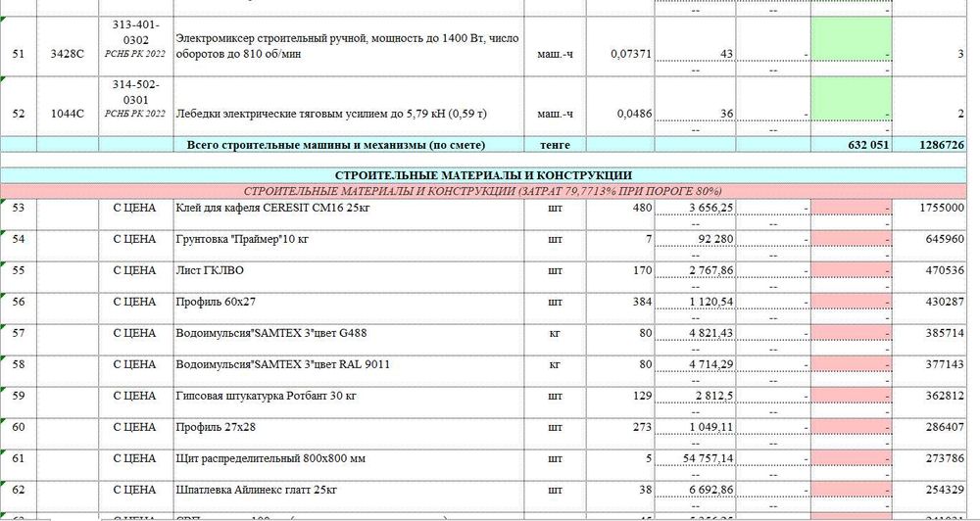The height and width of the screenshot is (521, 980).
Task: Click pink cell in row 54
Action: [x=852, y=239]
